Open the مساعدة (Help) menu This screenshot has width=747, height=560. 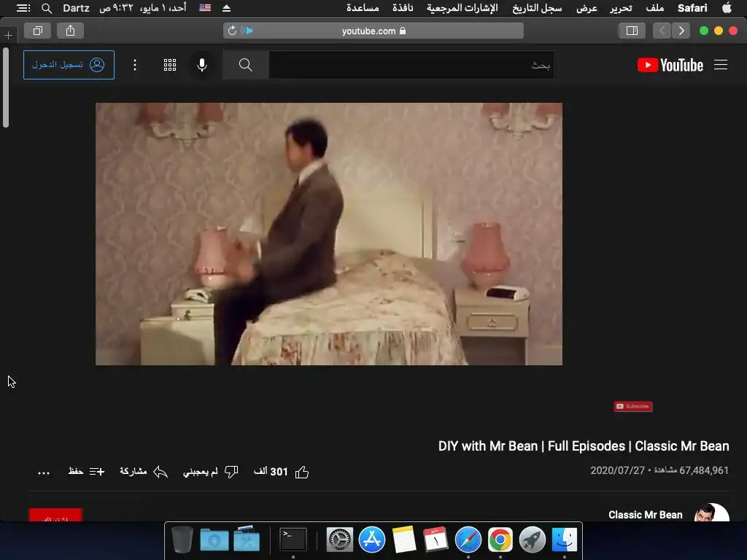[x=363, y=7]
